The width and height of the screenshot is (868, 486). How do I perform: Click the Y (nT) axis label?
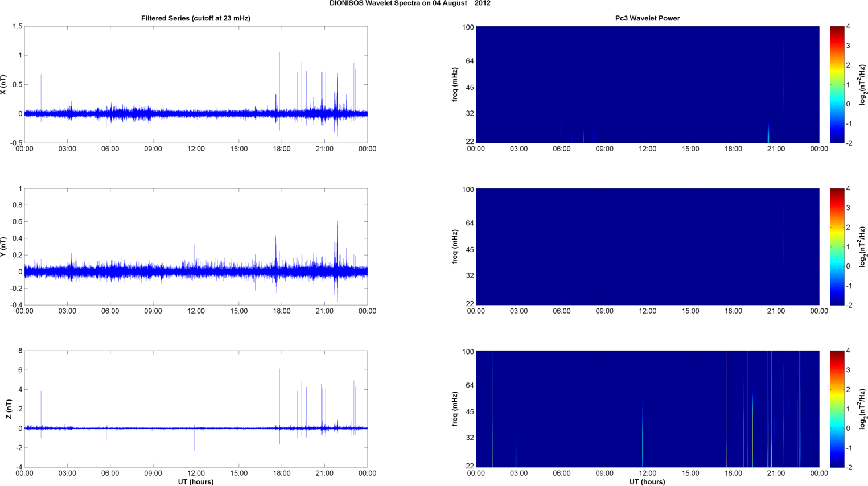[x=3, y=246]
